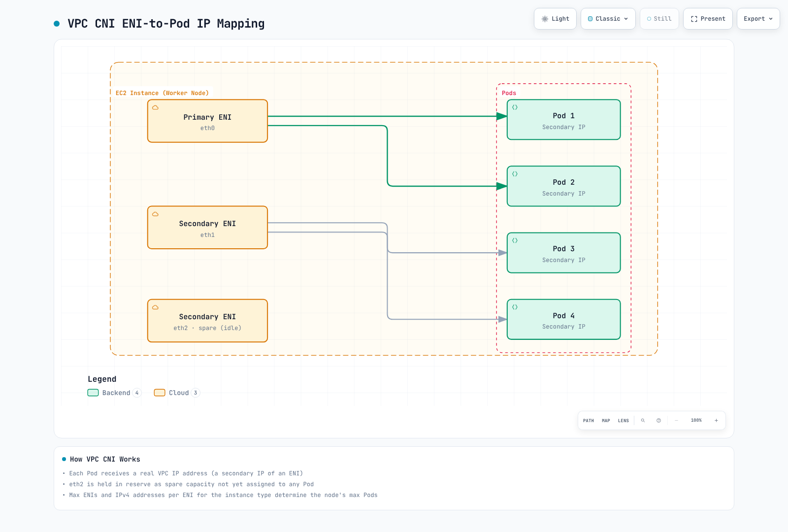
Task: Click the cloud icon on the eth1 Secondary ENI node
Action: click(x=155, y=214)
